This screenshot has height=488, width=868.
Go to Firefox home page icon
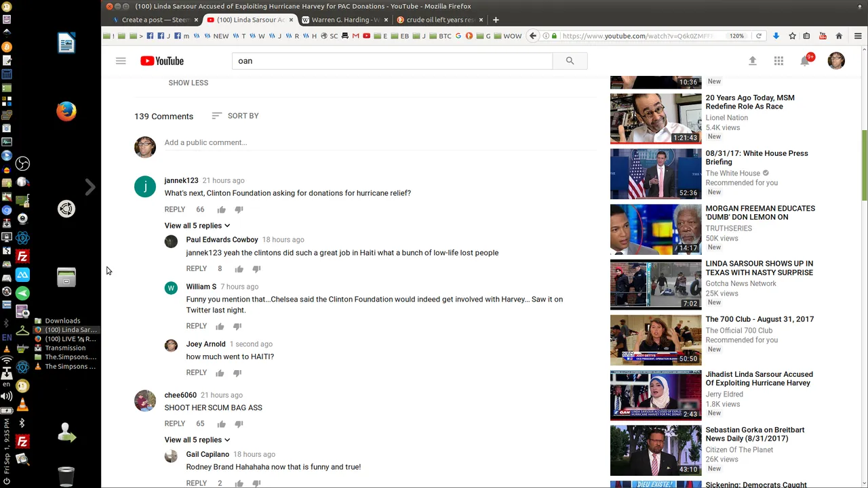coord(839,36)
